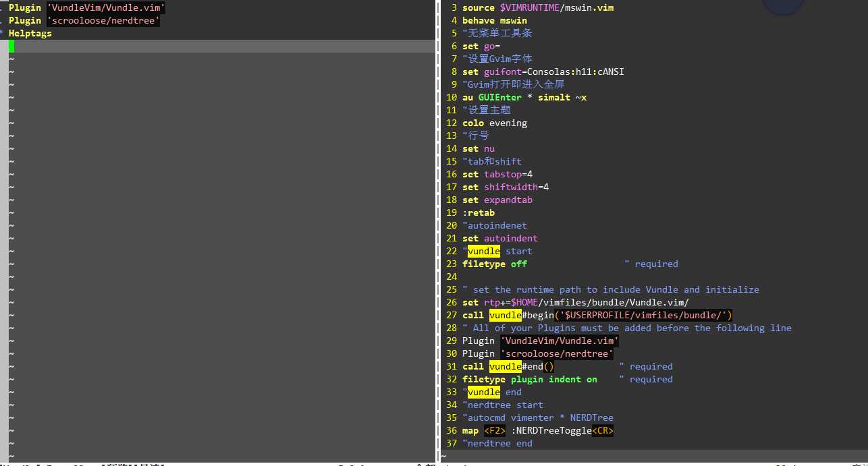Click 'set guifont=Consolas:h11:cANSI' line
The width and height of the screenshot is (868, 466).
pyautogui.click(x=543, y=71)
